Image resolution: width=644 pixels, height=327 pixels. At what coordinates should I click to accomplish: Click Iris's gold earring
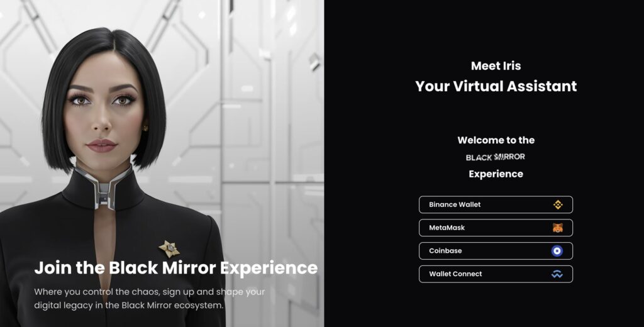(145, 128)
